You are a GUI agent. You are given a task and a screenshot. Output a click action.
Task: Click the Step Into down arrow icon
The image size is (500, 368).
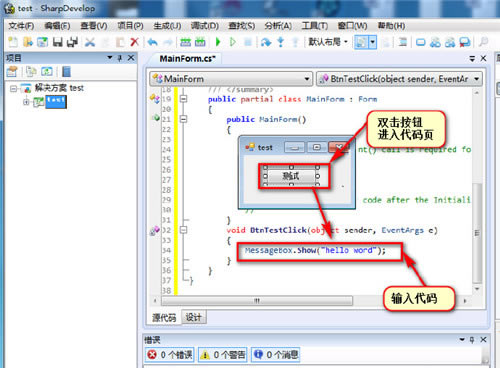coord(281,42)
